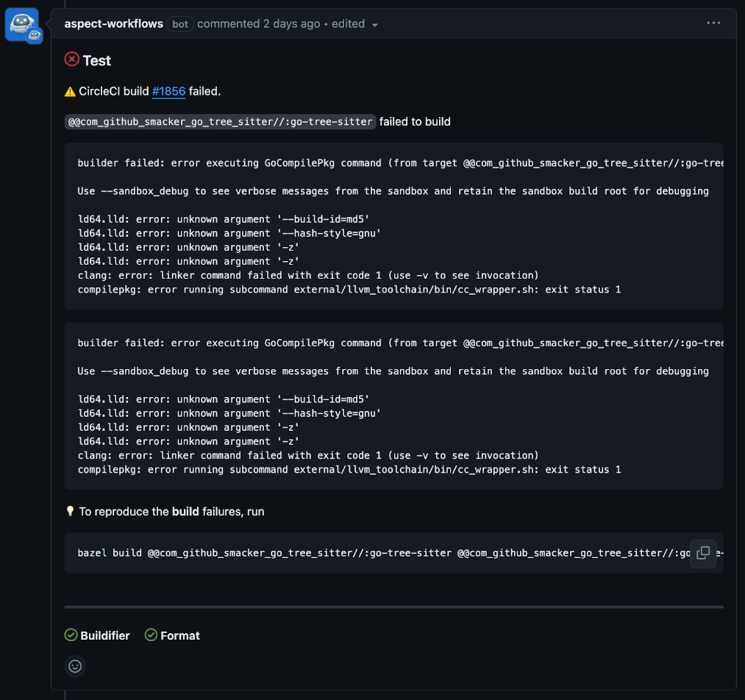Click first block's '--hash-style=gnu' error line

point(229,233)
